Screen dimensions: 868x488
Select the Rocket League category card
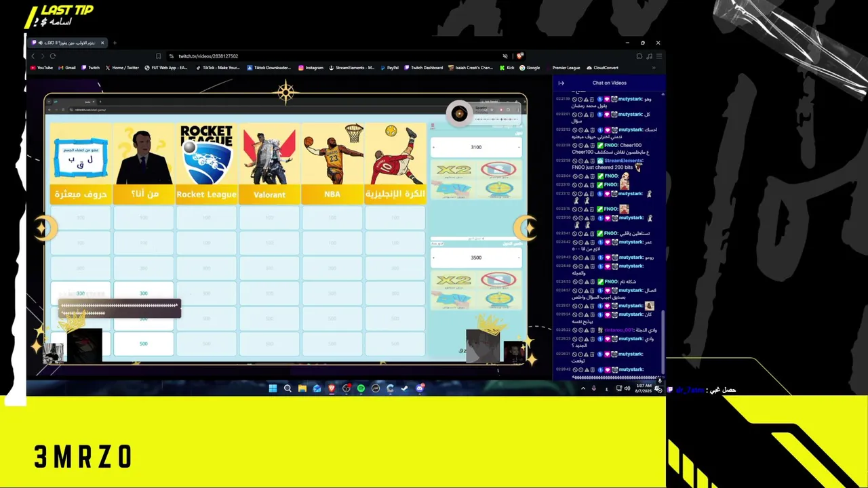[206, 163]
